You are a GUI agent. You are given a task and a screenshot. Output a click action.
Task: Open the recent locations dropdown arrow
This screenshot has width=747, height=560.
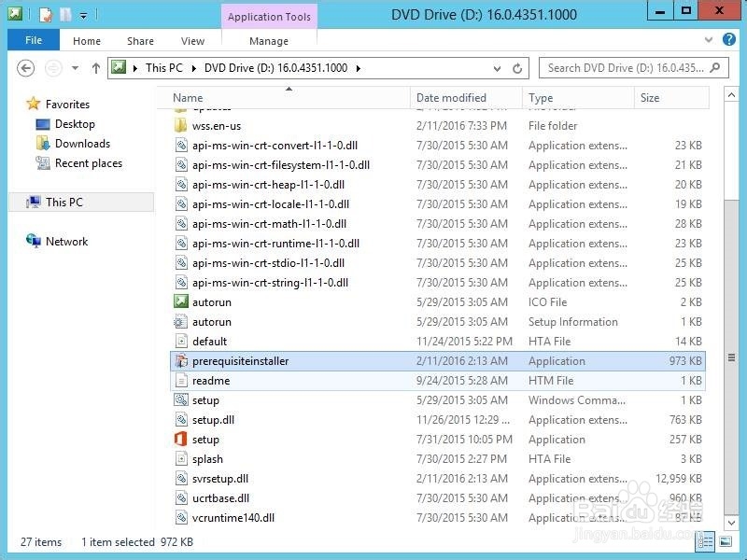coord(76,68)
